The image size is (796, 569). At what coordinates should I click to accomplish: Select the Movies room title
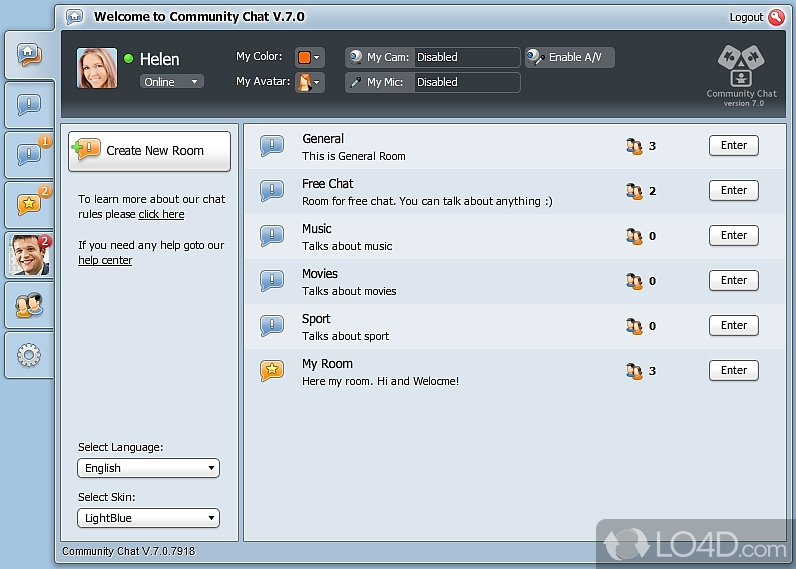pos(320,274)
